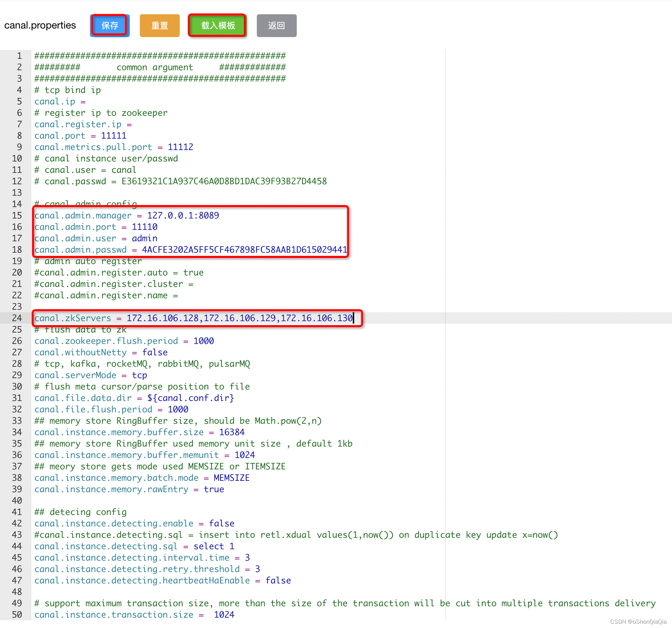The width and height of the screenshot is (672, 628).
Task: Click the canal.admin.manager value 127.0.0.1:8089
Action: (183, 215)
